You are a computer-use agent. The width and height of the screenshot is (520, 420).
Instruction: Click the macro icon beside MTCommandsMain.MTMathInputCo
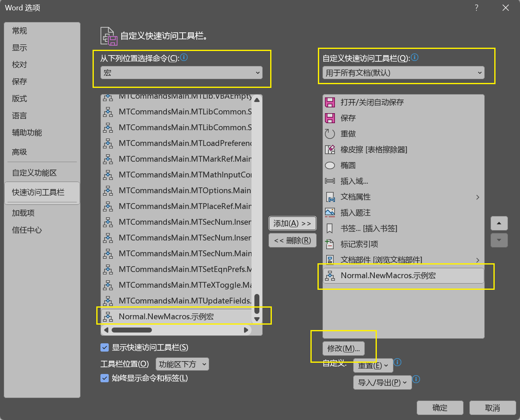click(108, 175)
